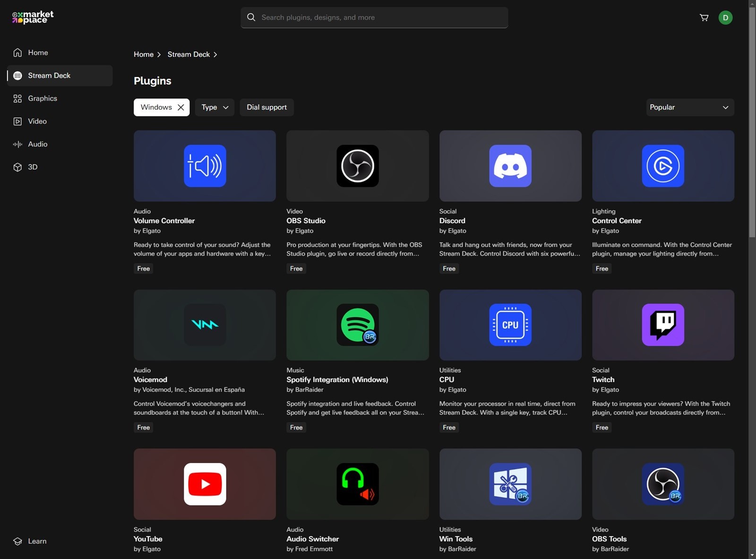
Task: Open the Volume Controller title link
Action: point(164,221)
